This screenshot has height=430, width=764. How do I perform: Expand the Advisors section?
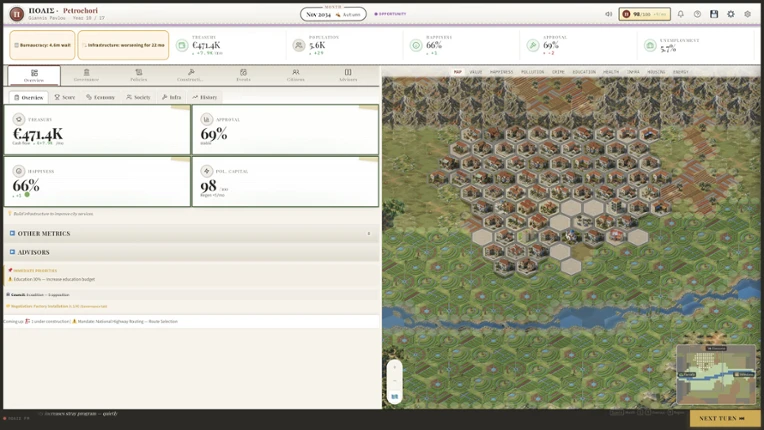click(191, 252)
